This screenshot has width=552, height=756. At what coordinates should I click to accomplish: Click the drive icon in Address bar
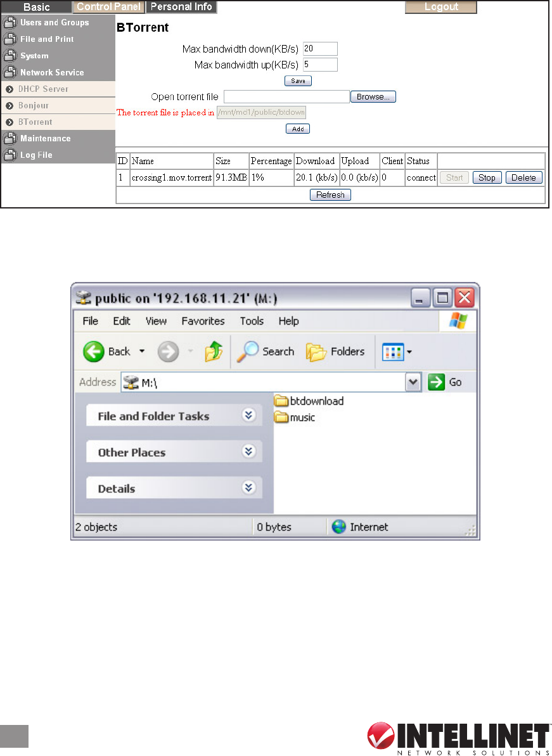(x=131, y=382)
